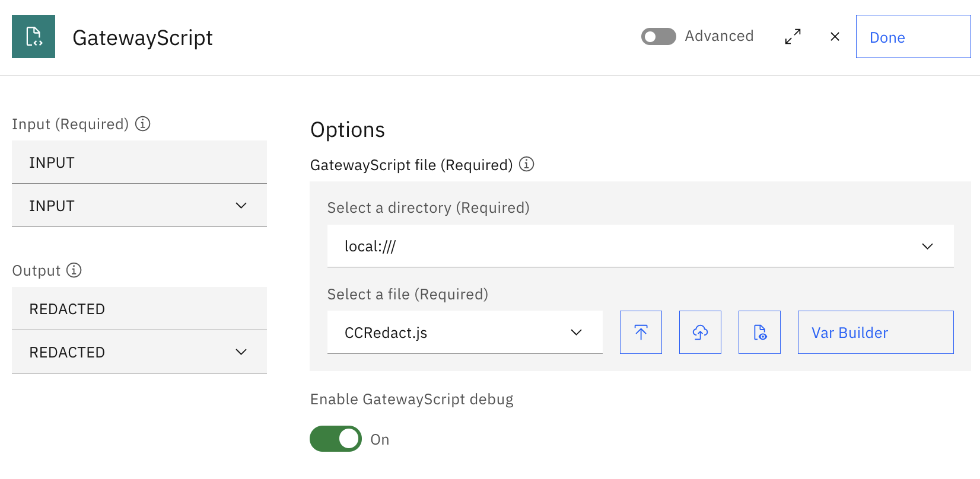The image size is (980, 479).
Task: Expand the local:/// directory dropdown
Action: click(640, 246)
